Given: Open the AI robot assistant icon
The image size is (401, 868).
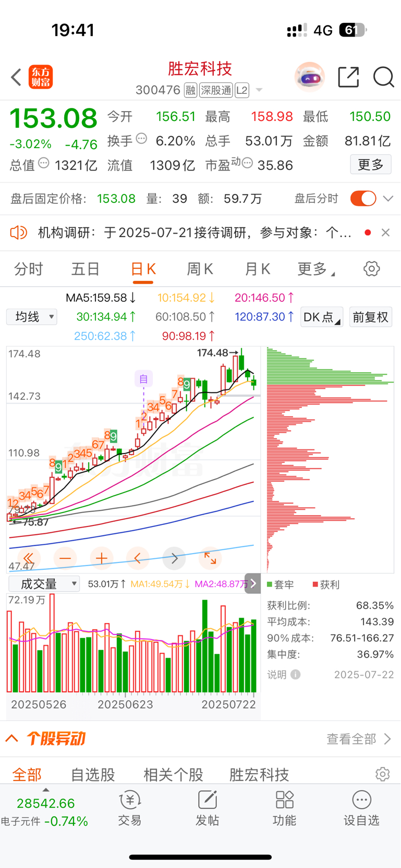Looking at the screenshot, I should click(x=310, y=77).
